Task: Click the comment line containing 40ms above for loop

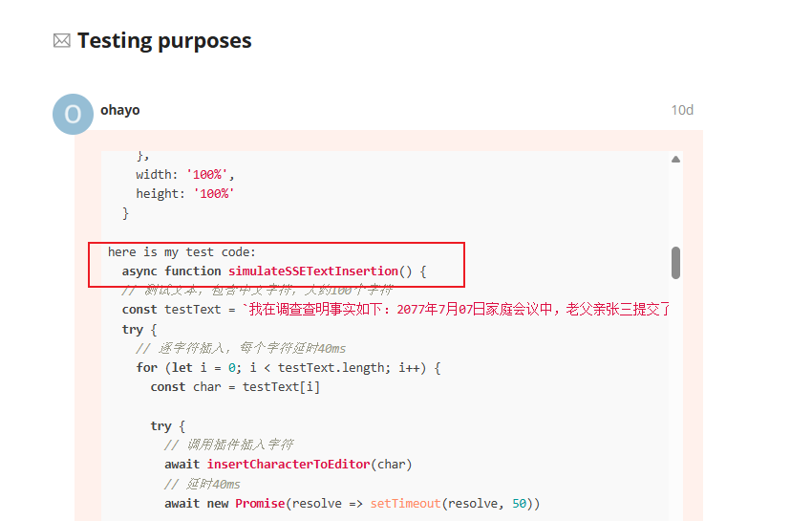Action: pyautogui.click(x=241, y=348)
